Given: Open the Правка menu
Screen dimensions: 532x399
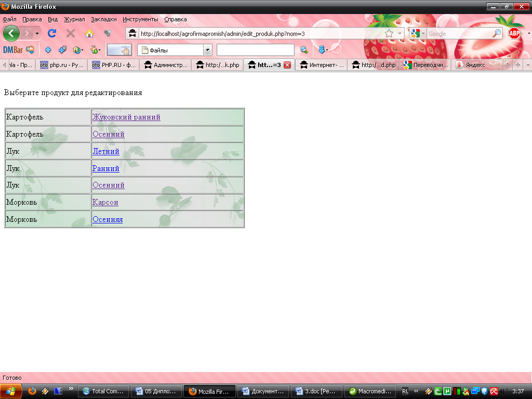Looking at the screenshot, I should click(x=32, y=19).
